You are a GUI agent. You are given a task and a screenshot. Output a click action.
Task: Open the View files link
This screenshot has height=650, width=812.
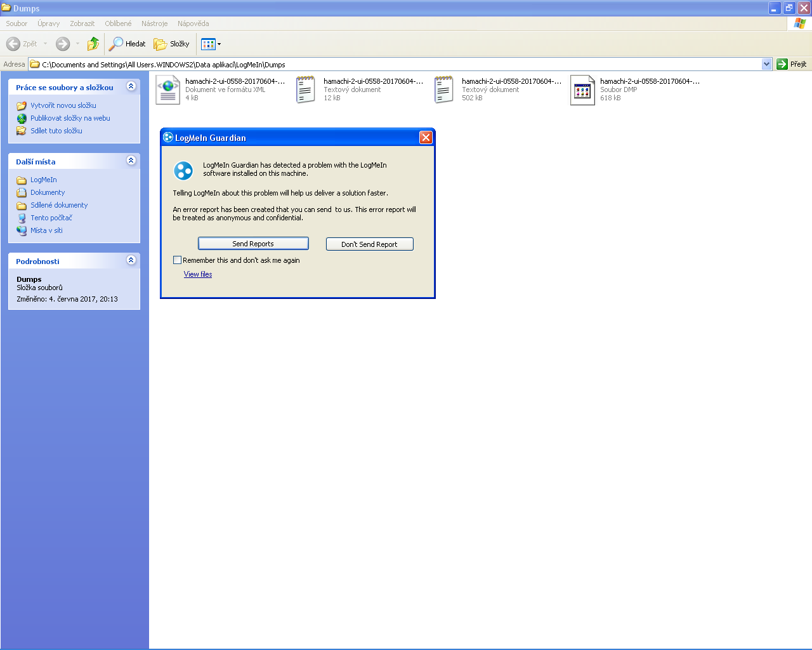point(198,274)
